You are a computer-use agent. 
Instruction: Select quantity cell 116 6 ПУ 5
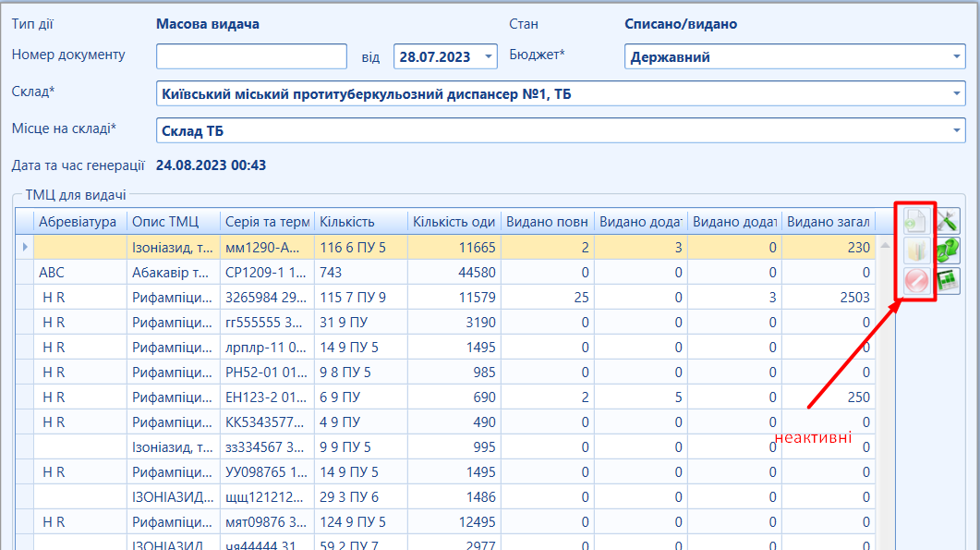360,247
